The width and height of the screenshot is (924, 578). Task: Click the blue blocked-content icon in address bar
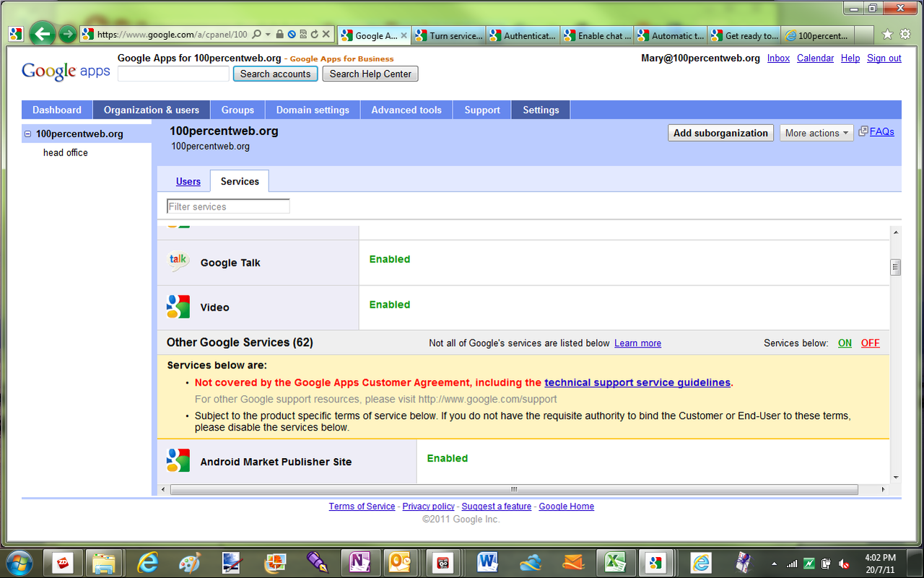(x=291, y=34)
